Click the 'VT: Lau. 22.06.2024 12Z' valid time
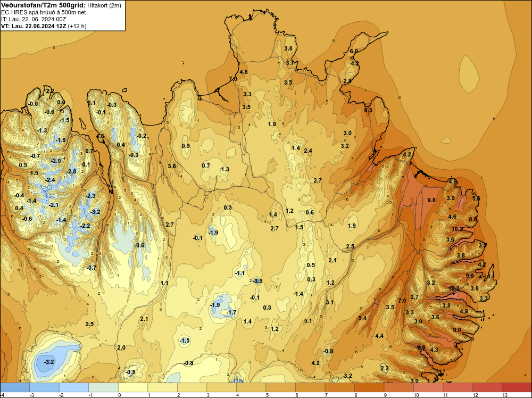The image size is (532, 398). [x=34, y=26]
